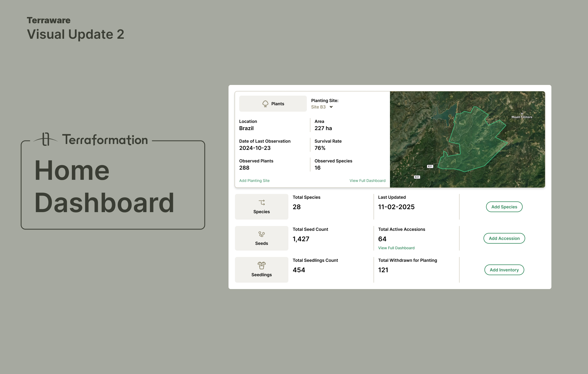
Task: Click the Add Accession button
Action: point(504,238)
